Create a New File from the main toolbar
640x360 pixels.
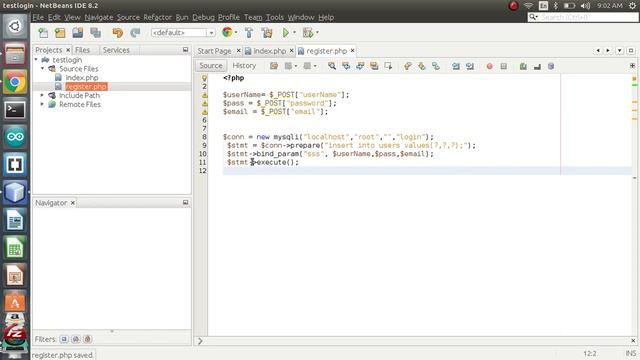43,33
